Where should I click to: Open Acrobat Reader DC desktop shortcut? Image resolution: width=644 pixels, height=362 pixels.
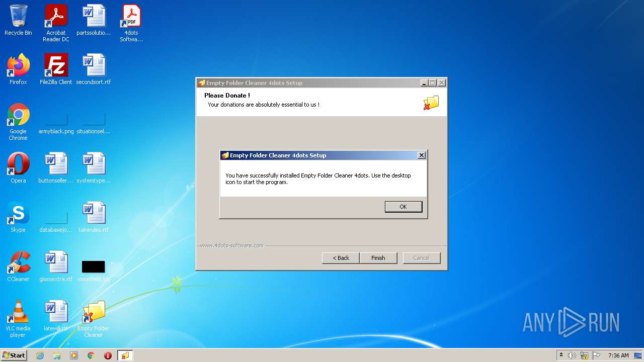[56, 23]
